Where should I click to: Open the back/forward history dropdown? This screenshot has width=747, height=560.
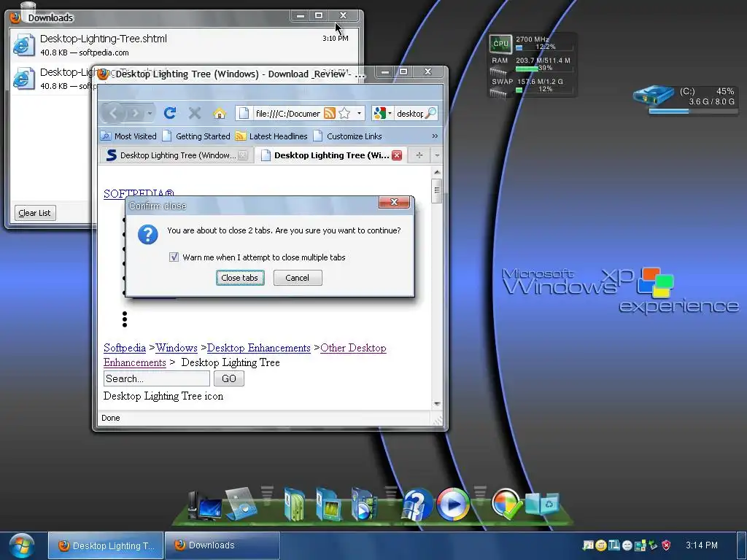(x=150, y=113)
